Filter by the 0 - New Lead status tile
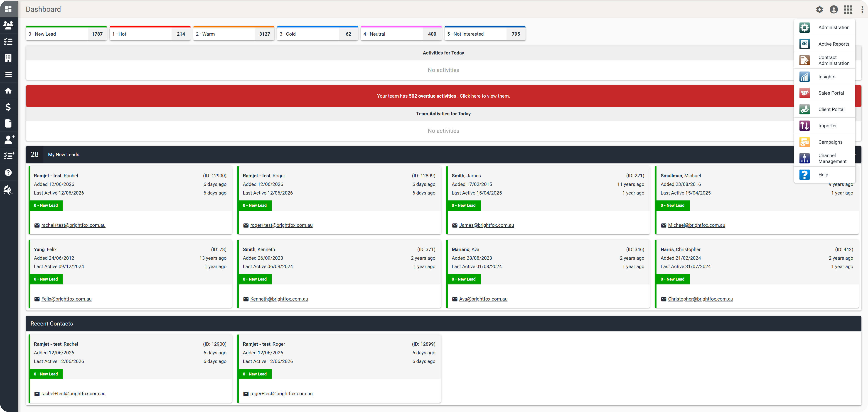The height and width of the screenshot is (412, 868). 66,33
